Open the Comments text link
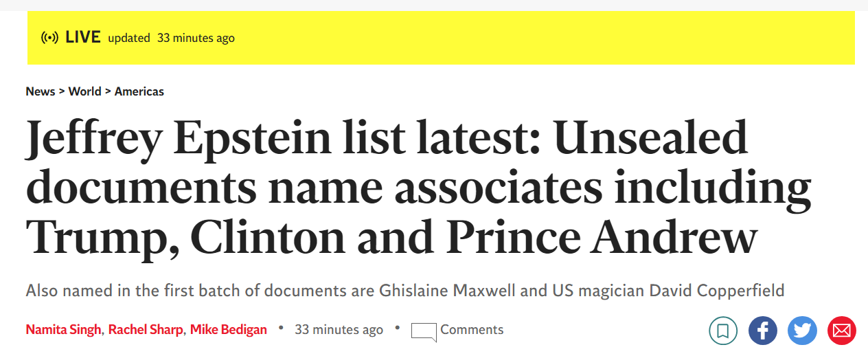Image resolution: width=868 pixels, height=356 pixels. pos(472,329)
